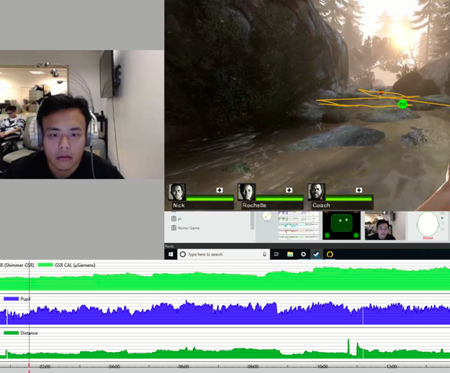Click the Type here to search box

click(223, 254)
